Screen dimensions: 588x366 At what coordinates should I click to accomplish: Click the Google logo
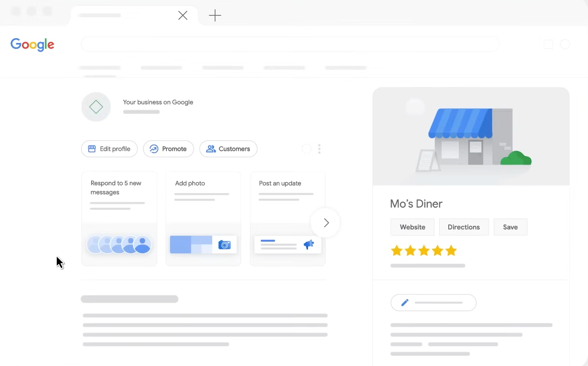coord(32,44)
